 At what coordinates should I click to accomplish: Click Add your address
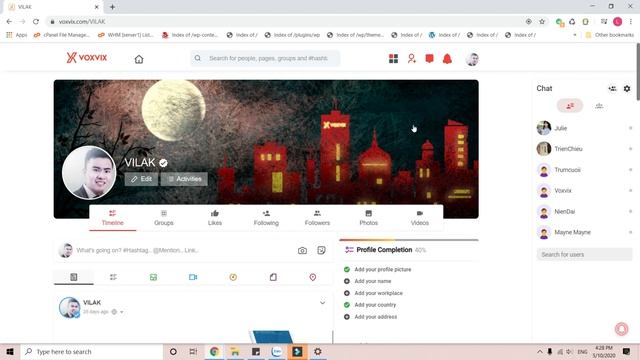(x=376, y=317)
